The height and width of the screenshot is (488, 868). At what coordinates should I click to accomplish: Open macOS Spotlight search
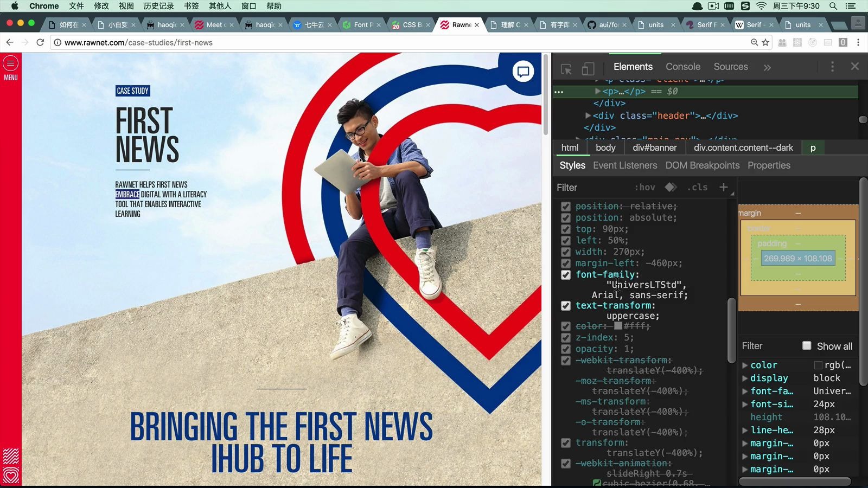(833, 6)
